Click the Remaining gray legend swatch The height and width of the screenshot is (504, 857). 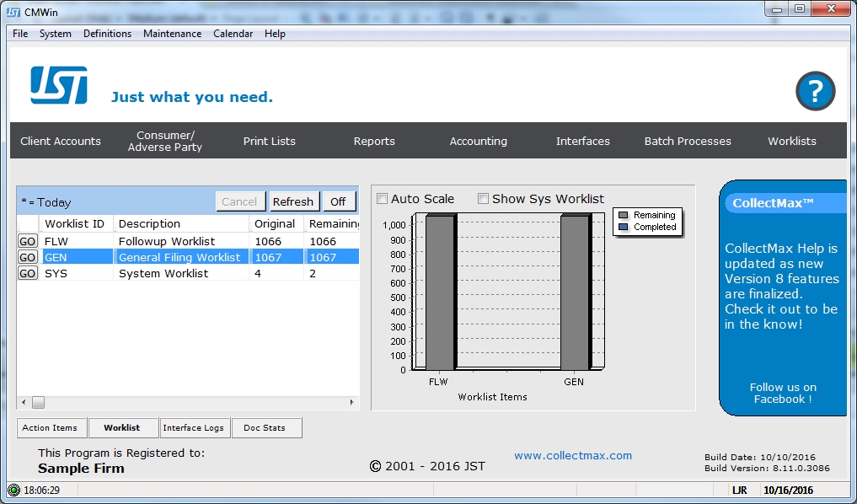[623, 216]
